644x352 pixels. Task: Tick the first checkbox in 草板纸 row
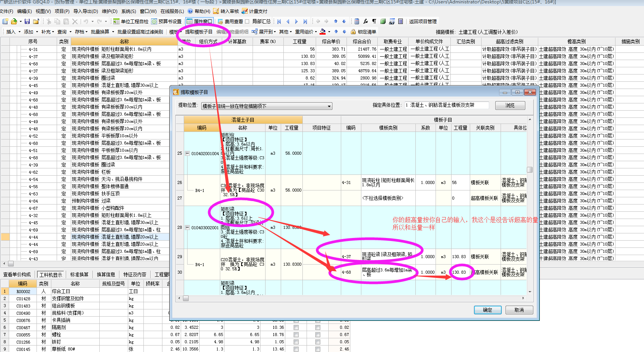pos(296,349)
